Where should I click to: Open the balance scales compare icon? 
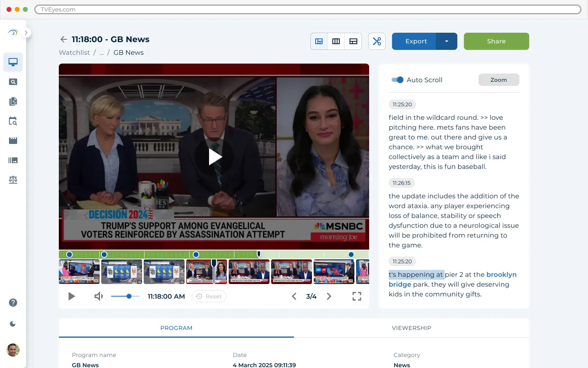13,180
